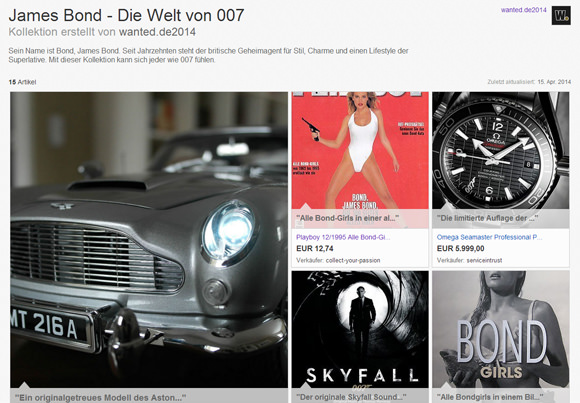580x403 pixels.
Task: Click the creator name wanted.de2014 in subtitle
Action: (x=157, y=32)
